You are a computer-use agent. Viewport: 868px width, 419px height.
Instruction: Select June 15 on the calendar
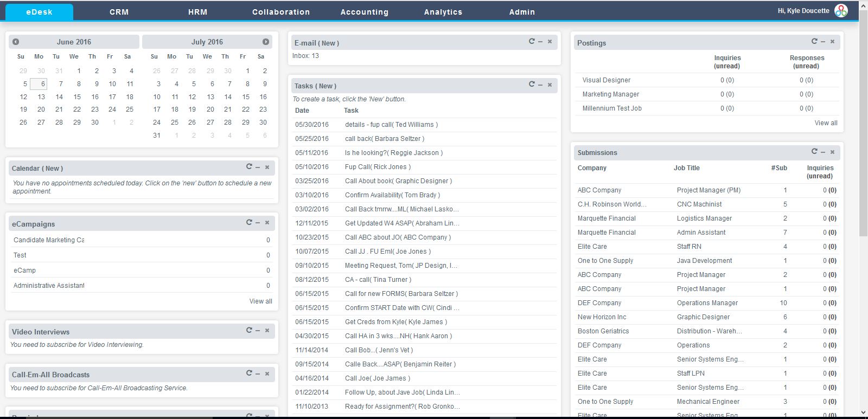pos(77,96)
